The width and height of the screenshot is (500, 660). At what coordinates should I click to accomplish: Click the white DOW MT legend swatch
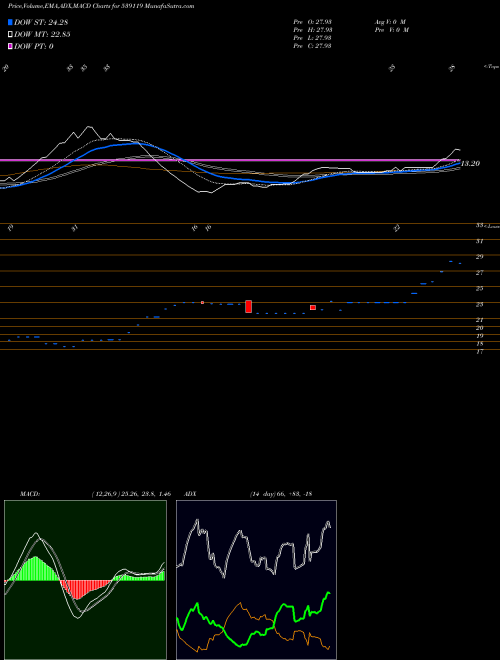point(10,35)
